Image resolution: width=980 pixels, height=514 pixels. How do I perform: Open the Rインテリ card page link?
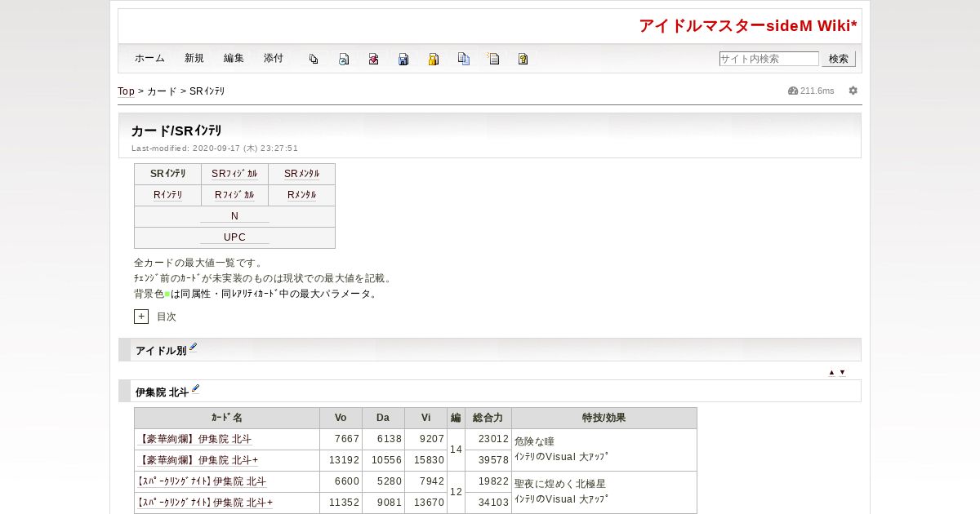tap(168, 195)
